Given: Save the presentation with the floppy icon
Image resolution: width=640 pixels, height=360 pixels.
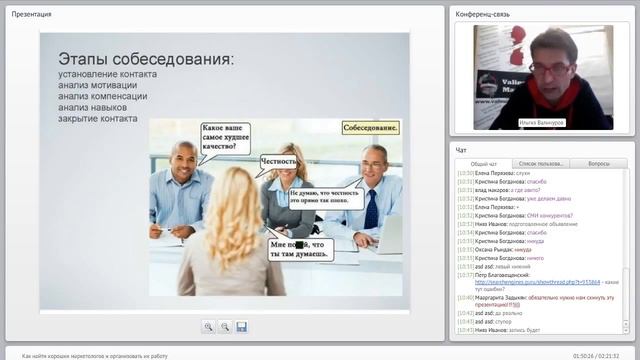Looking at the screenshot, I should point(242,327).
